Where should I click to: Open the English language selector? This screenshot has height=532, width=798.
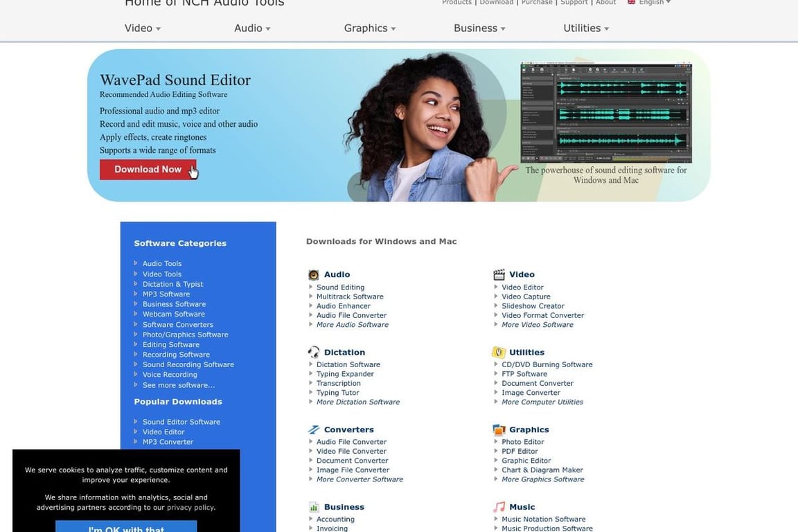pyautogui.click(x=655, y=2)
